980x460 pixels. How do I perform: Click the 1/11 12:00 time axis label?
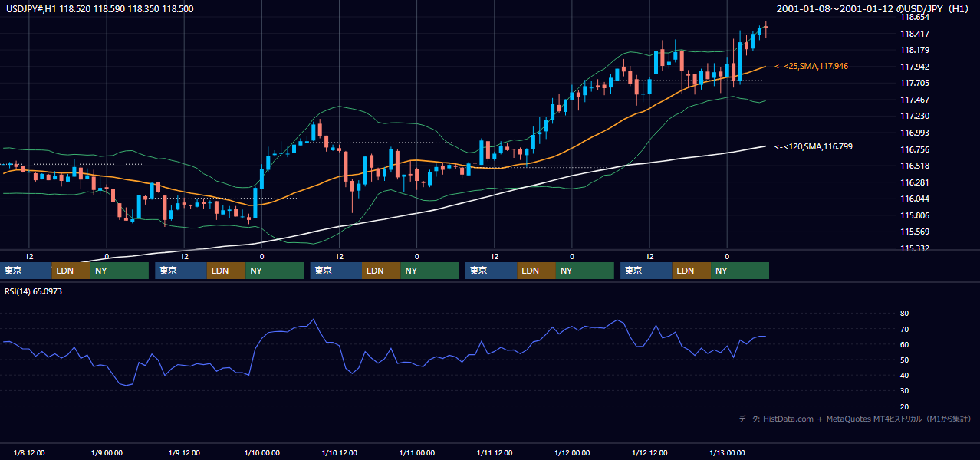tap(494, 453)
